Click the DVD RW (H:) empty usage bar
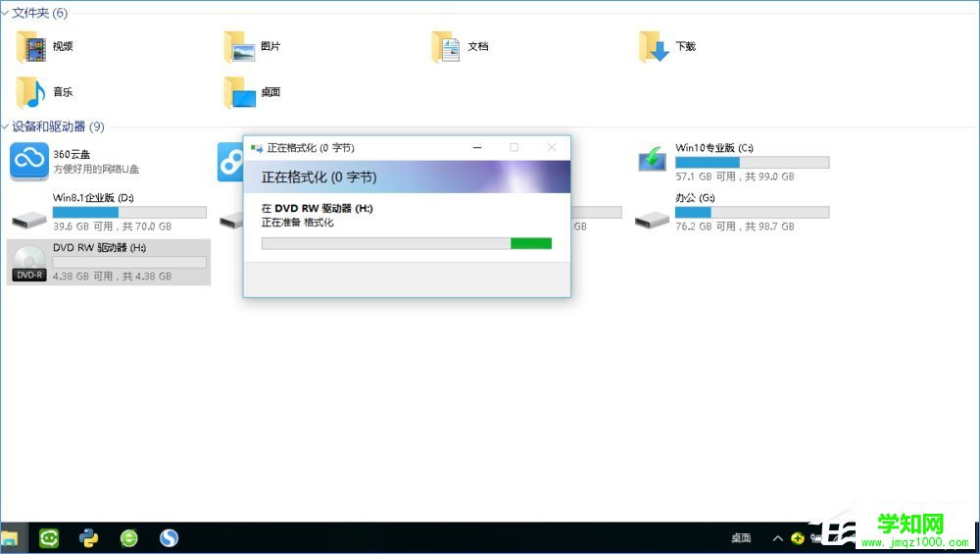Image resolution: width=980 pixels, height=554 pixels. tap(129, 263)
